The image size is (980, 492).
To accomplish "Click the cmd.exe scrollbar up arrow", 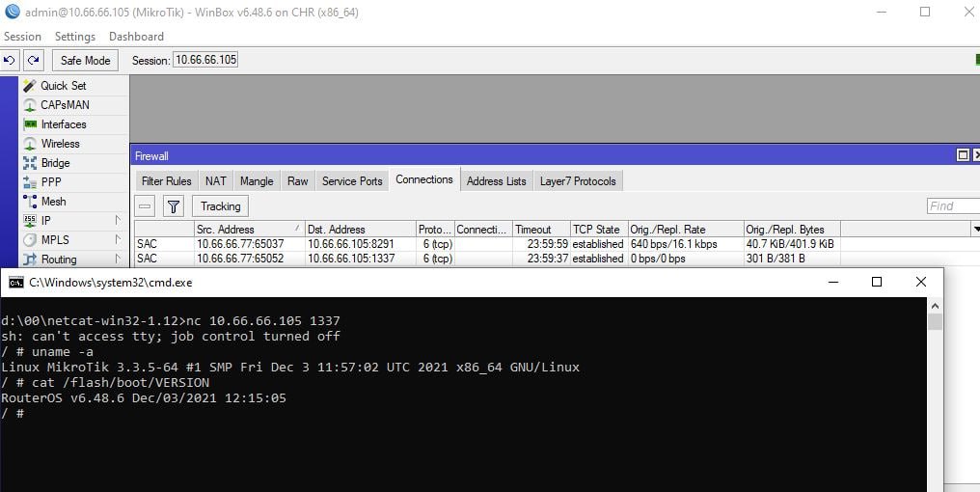I will pos(935,306).
